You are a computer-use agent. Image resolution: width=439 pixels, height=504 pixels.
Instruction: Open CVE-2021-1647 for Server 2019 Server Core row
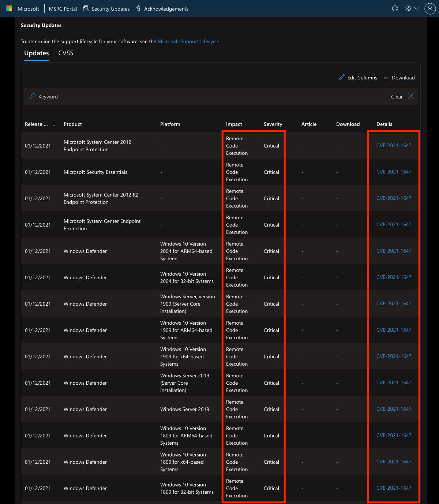[x=394, y=382]
